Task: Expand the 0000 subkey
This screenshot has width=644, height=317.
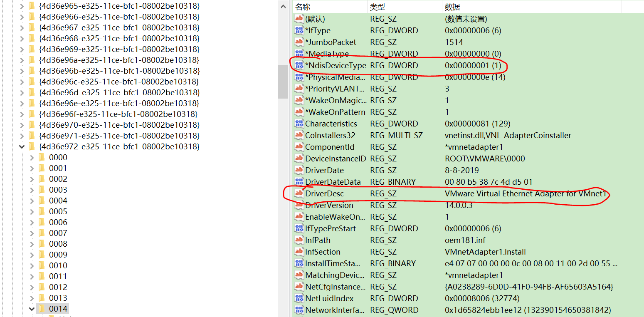Action: coord(32,157)
